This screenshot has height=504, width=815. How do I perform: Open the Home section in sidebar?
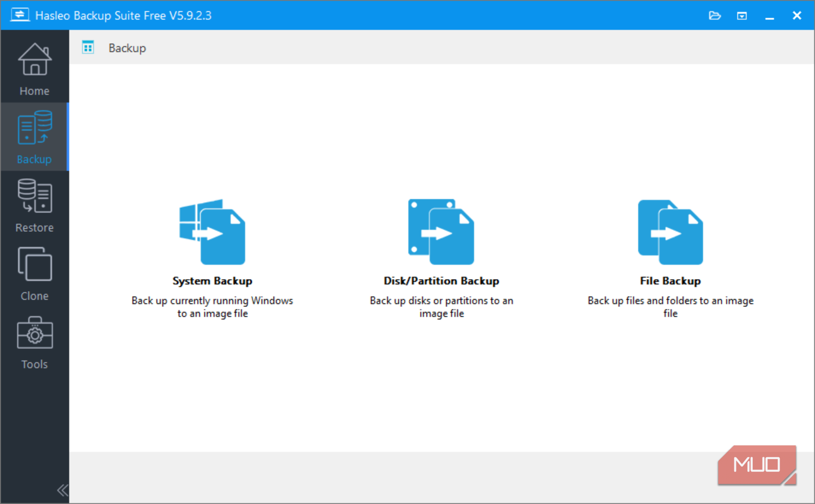pyautogui.click(x=34, y=69)
